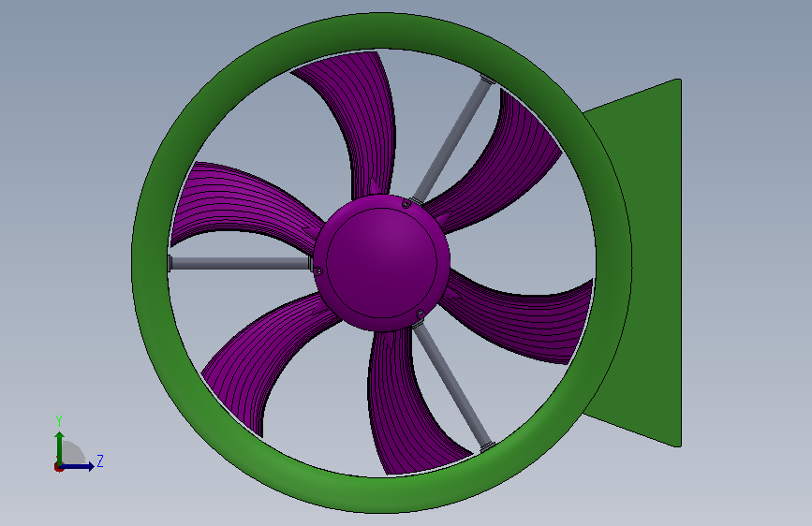Select the horizontal gray support strut
This screenshot has width=812, height=526.
[241, 264]
